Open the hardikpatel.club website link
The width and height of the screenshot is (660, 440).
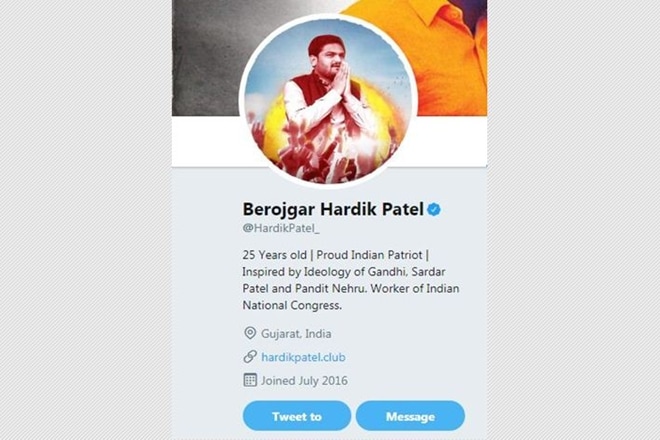coord(303,357)
